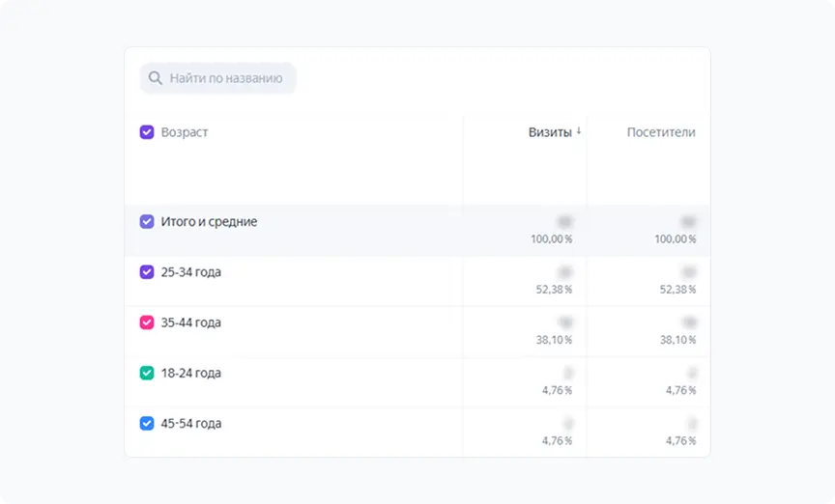Toggle the Возраст header checkbox
This screenshot has height=504, width=835.
point(147,132)
